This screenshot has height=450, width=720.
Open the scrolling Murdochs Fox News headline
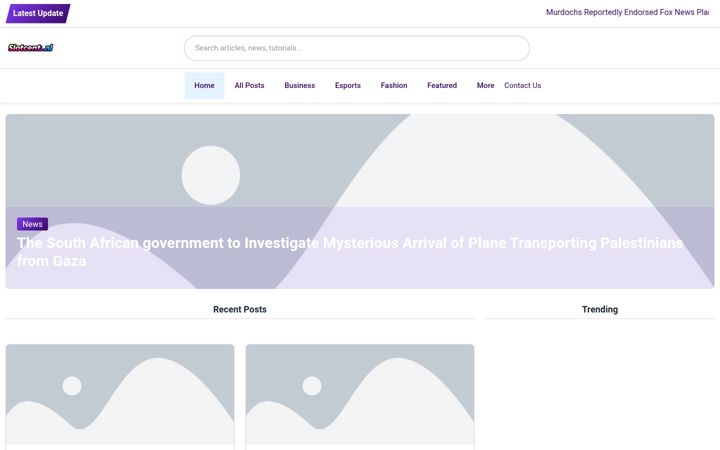tap(627, 12)
